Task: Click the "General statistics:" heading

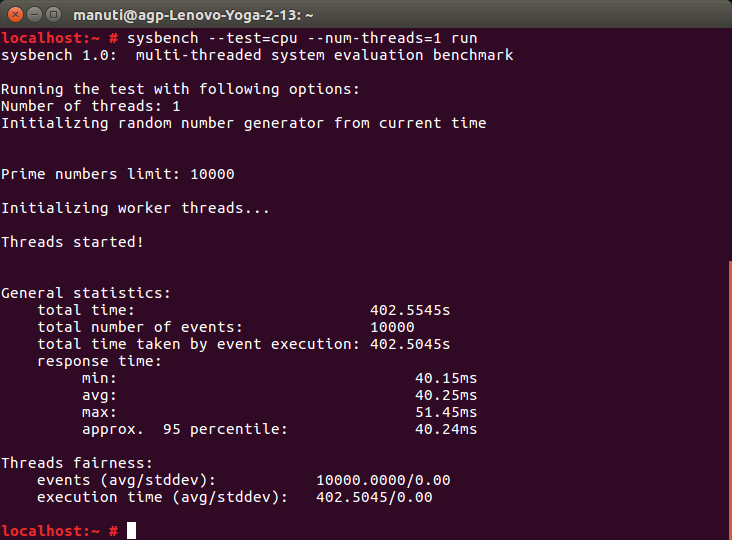Action: point(86,293)
